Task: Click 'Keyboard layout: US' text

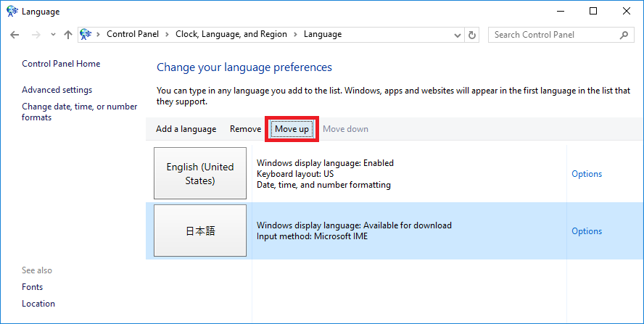Action: click(295, 174)
